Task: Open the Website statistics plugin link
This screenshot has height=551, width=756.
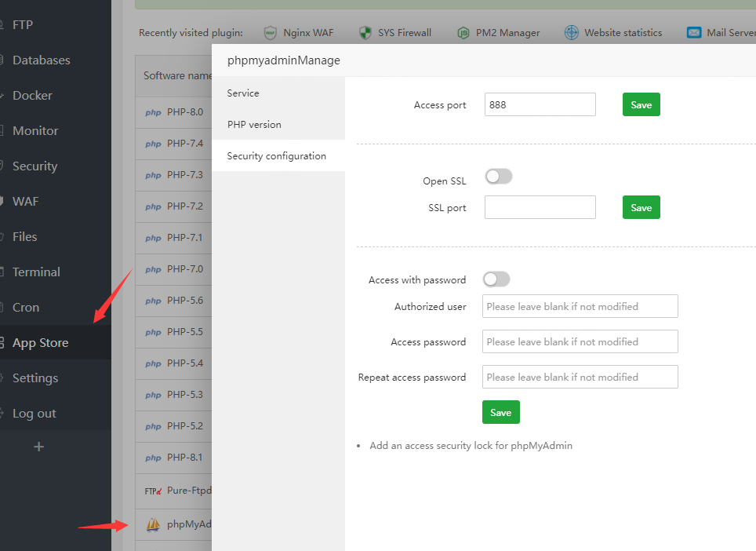Action: click(x=623, y=33)
